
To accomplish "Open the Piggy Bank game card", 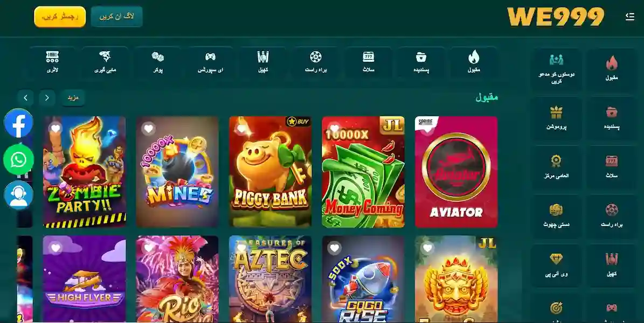I will (x=270, y=172).
